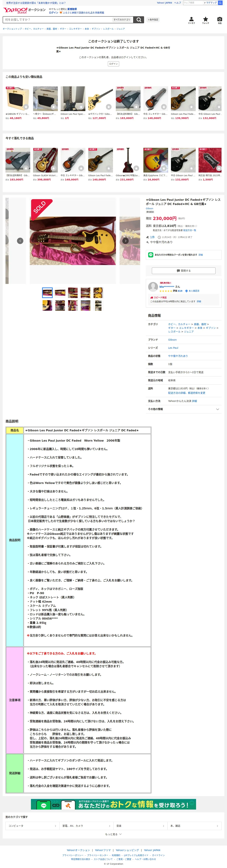Expand the その他の情報 section
Image resolution: width=227 pixels, height=868 pixels.
point(184,409)
